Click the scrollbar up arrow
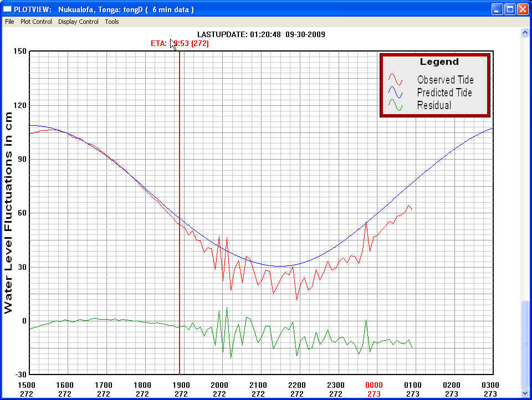Viewport: 532px width, 400px height. click(x=525, y=33)
